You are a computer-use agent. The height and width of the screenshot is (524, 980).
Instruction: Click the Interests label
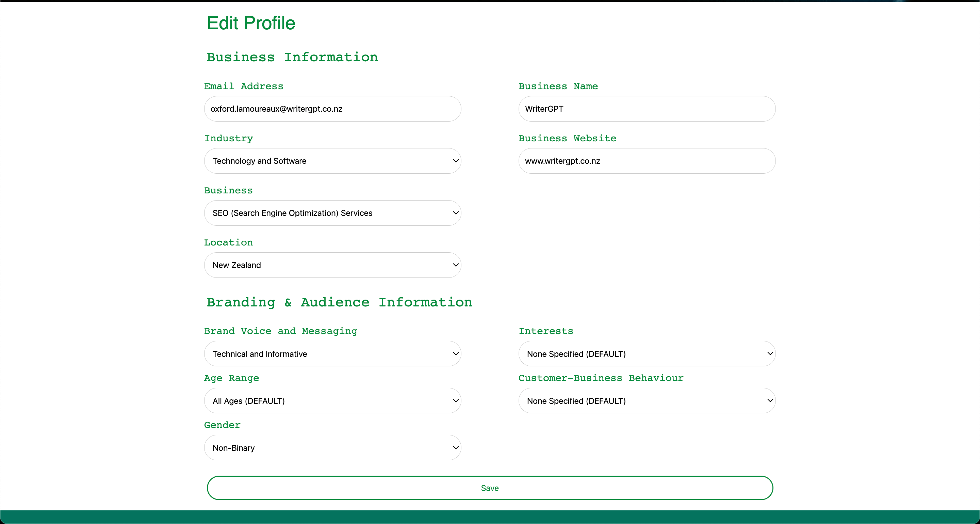pyautogui.click(x=546, y=331)
